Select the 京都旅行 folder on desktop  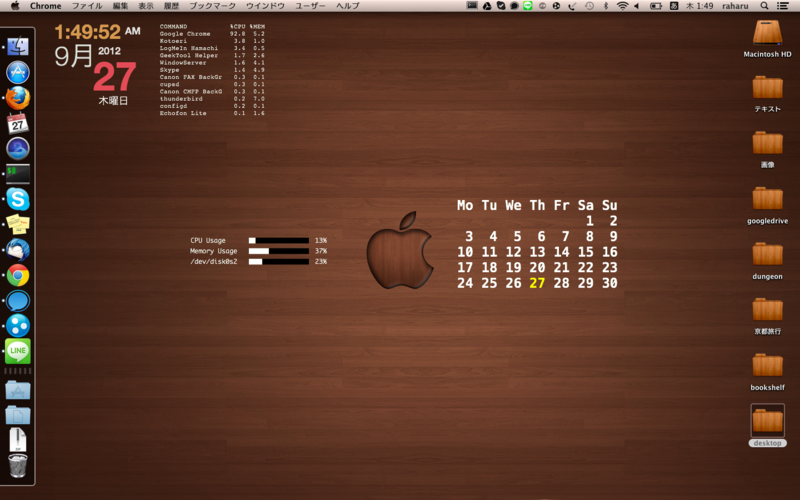767,310
